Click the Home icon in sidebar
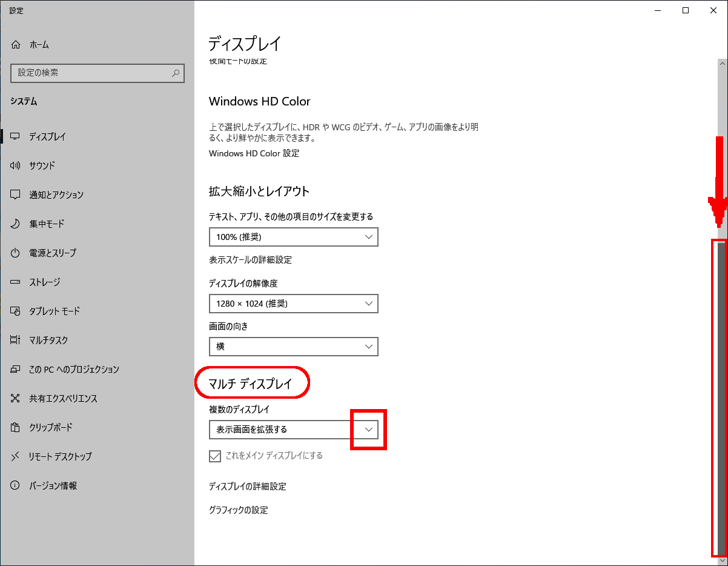This screenshot has width=728, height=566. click(x=16, y=45)
